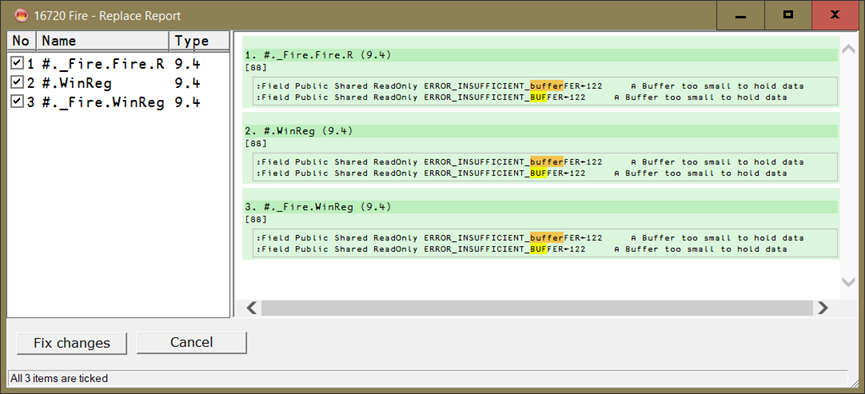Click the Fire app icon in title bar
This screenshot has height=394, width=865.
[21, 15]
